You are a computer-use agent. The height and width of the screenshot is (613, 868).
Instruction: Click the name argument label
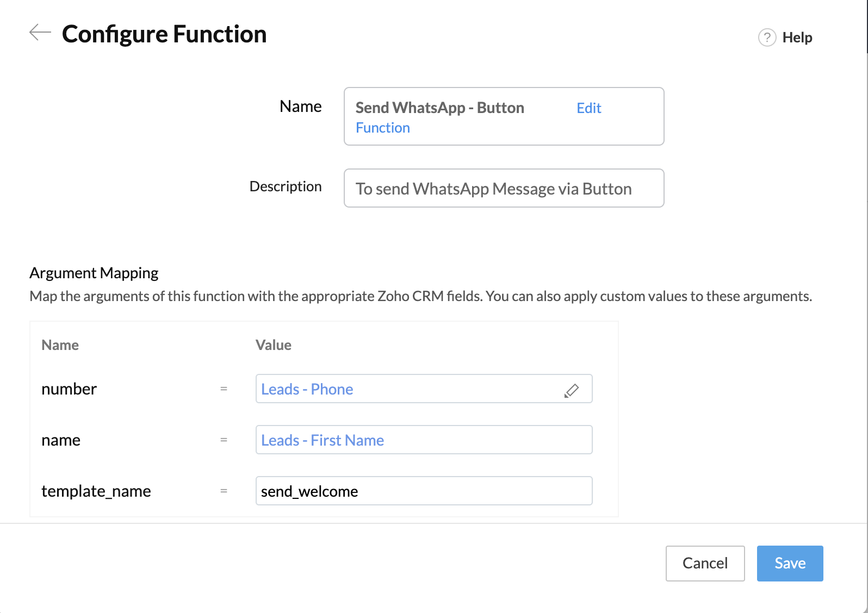61,440
